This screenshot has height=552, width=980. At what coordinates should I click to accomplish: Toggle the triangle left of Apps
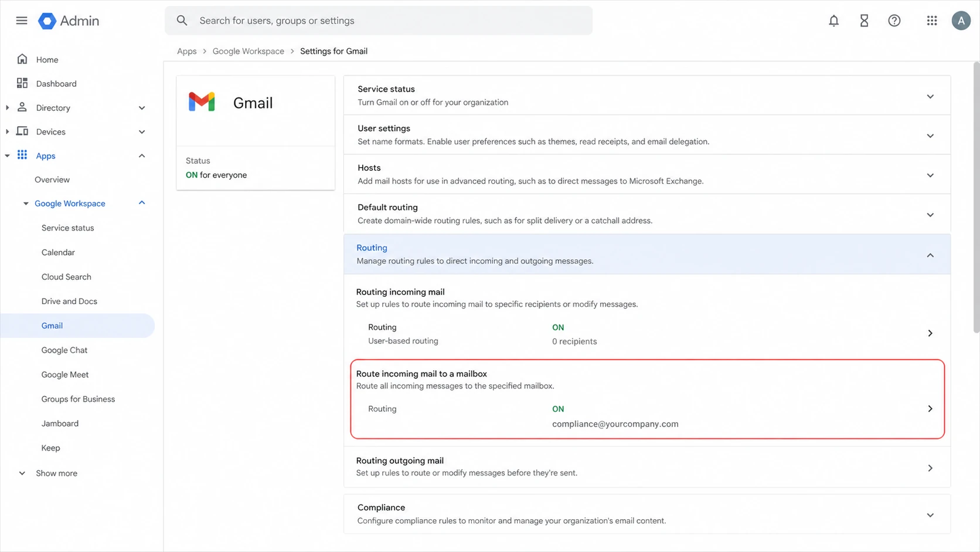tap(7, 156)
